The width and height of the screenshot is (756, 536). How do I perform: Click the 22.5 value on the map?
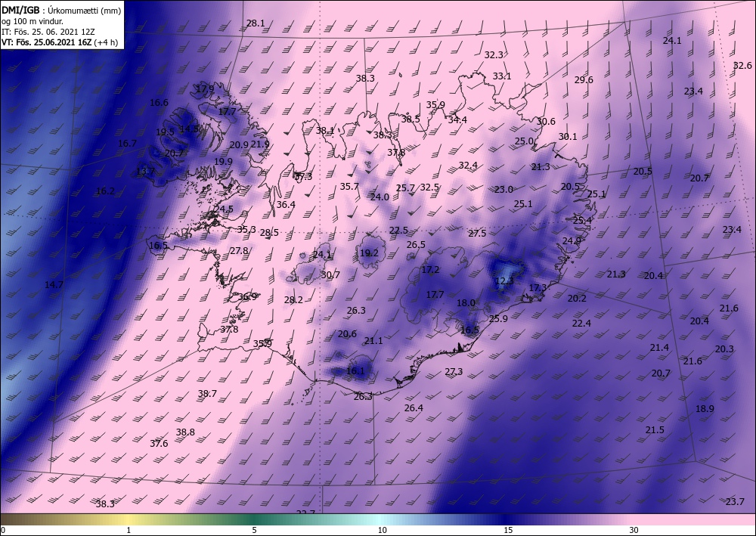coord(398,231)
